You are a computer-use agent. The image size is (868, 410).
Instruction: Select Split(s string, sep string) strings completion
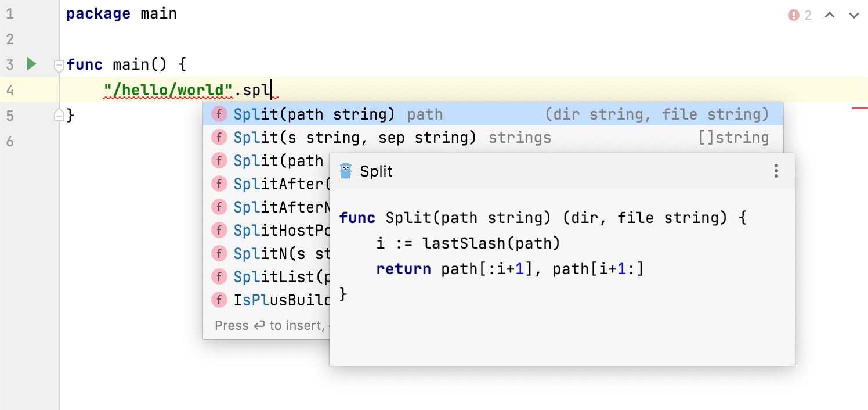[x=355, y=138]
